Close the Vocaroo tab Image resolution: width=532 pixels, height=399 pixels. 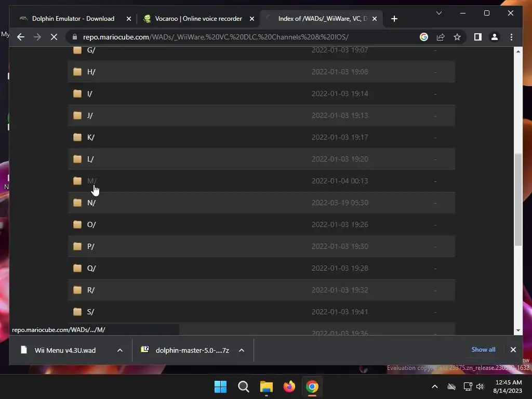click(252, 19)
